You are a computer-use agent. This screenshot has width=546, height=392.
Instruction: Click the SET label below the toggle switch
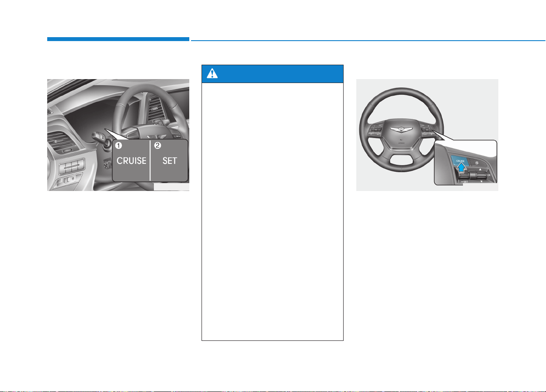pos(464,182)
